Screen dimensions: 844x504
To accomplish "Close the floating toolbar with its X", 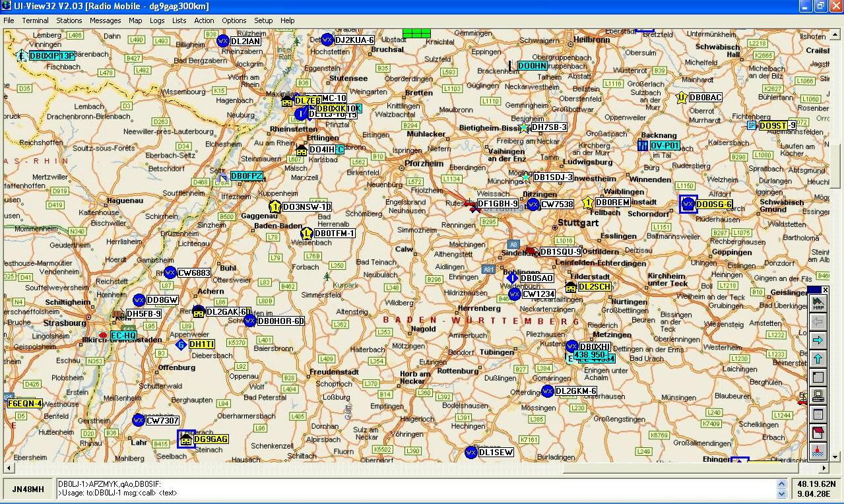I will [825, 290].
